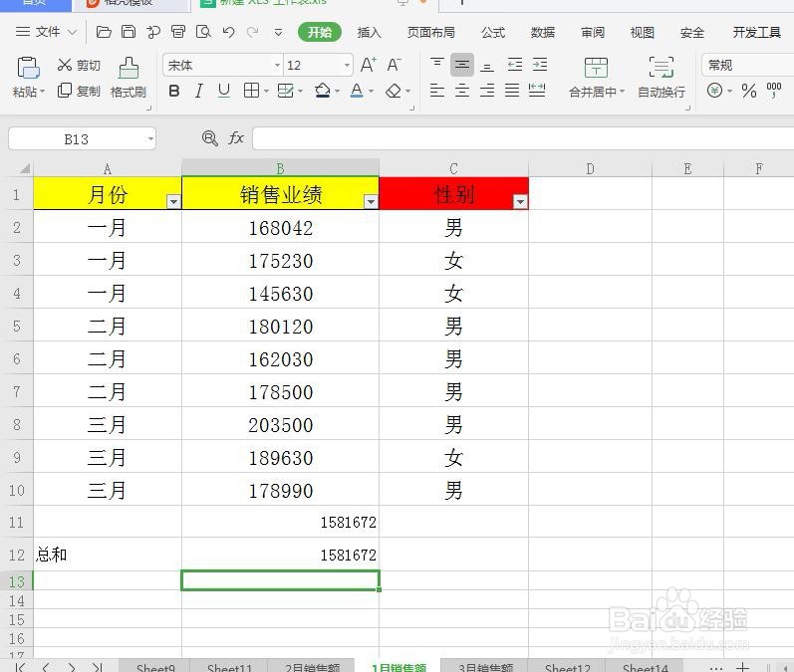
Task: Open filter dropdown for 月份
Action: 173,201
